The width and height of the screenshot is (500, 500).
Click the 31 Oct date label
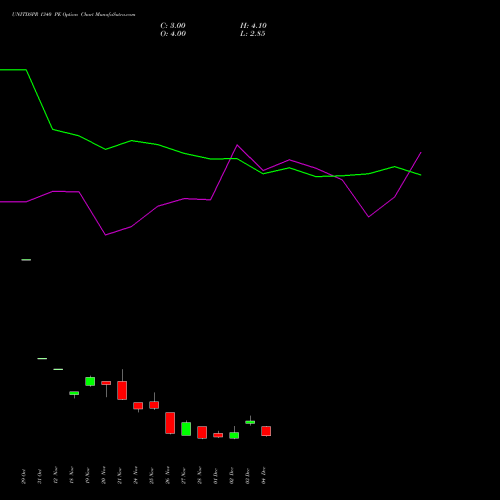(39, 476)
